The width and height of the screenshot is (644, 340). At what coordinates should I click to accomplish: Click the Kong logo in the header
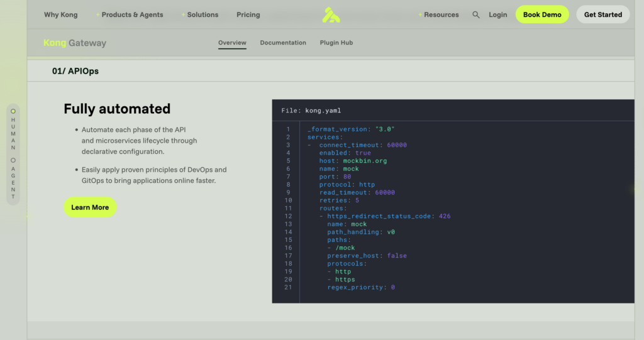click(331, 15)
